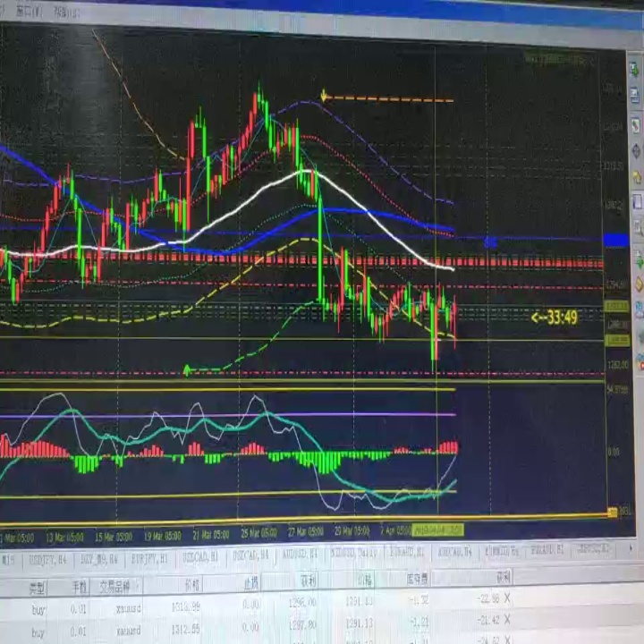Click the yellow star icon on right toolbar
The width and height of the screenshot is (644, 644).
637,178
